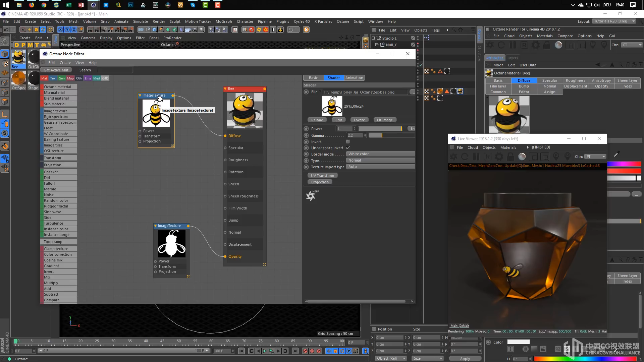Go to timeline start button
Image resolution: width=644 pixels, height=362 pixels.
[241, 351]
